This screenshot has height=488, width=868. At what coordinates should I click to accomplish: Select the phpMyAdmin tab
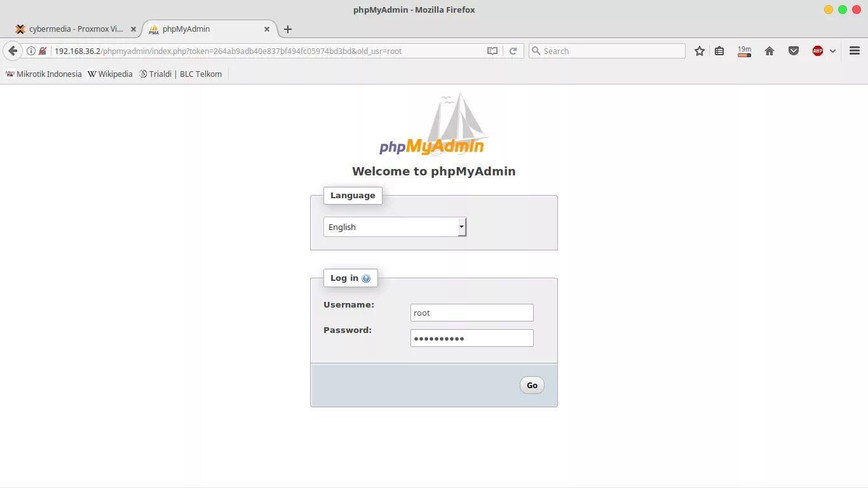(x=210, y=29)
